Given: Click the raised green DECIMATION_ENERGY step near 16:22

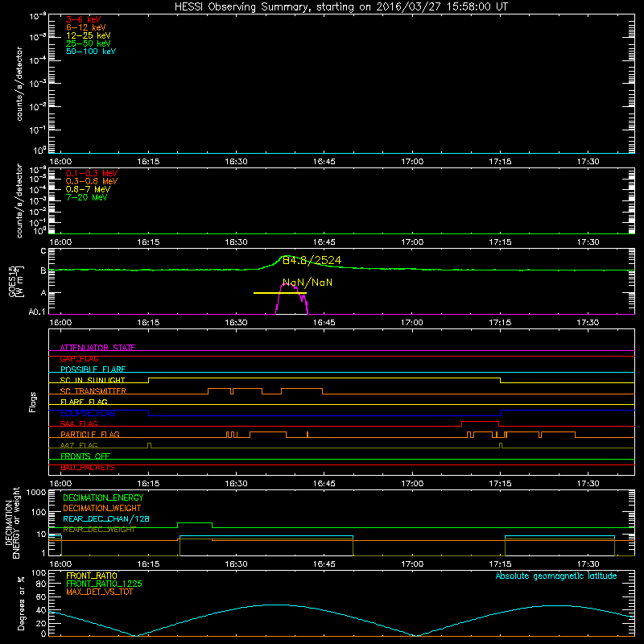Looking at the screenshot, I should pos(195,523).
